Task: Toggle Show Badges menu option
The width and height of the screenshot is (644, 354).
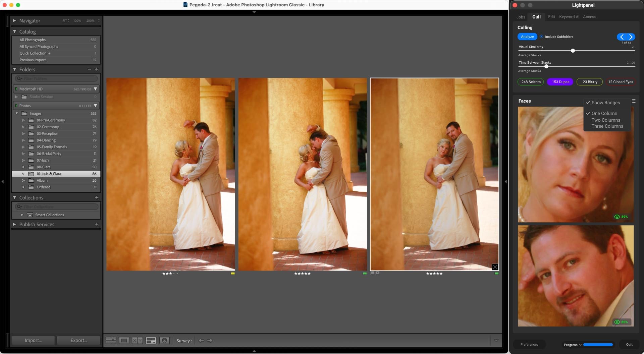Action: coord(605,103)
